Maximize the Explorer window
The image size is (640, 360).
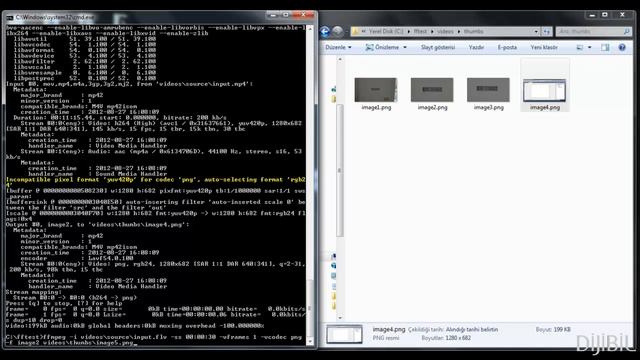pos(605,15)
